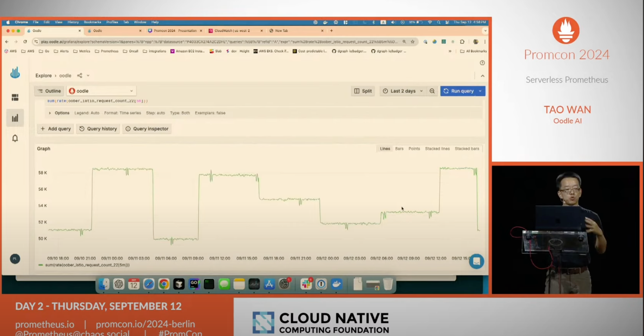Open Safari from the dock

pyautogui.click(x=149, y=284)
